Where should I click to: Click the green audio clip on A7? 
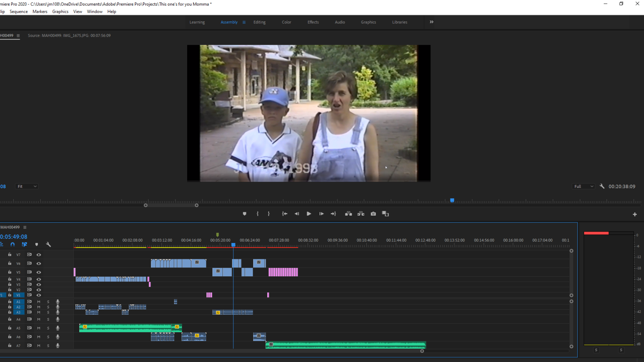pyautogui.click(x=346, y=345)
